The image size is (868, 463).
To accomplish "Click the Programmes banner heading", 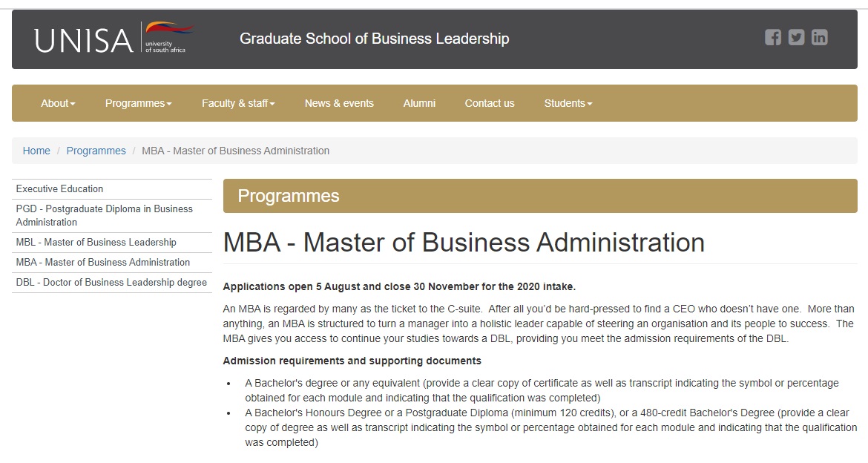I will pyautogui.click(x=287, y=195).
